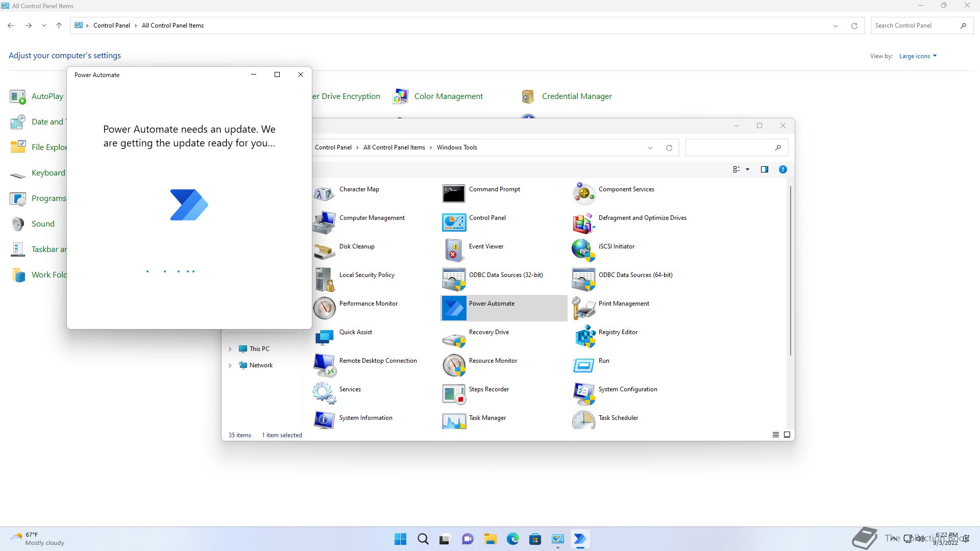Expand the This PC tree node
Image resolution: width=980 pixels, height=551 pixels.
click(230, 349)
